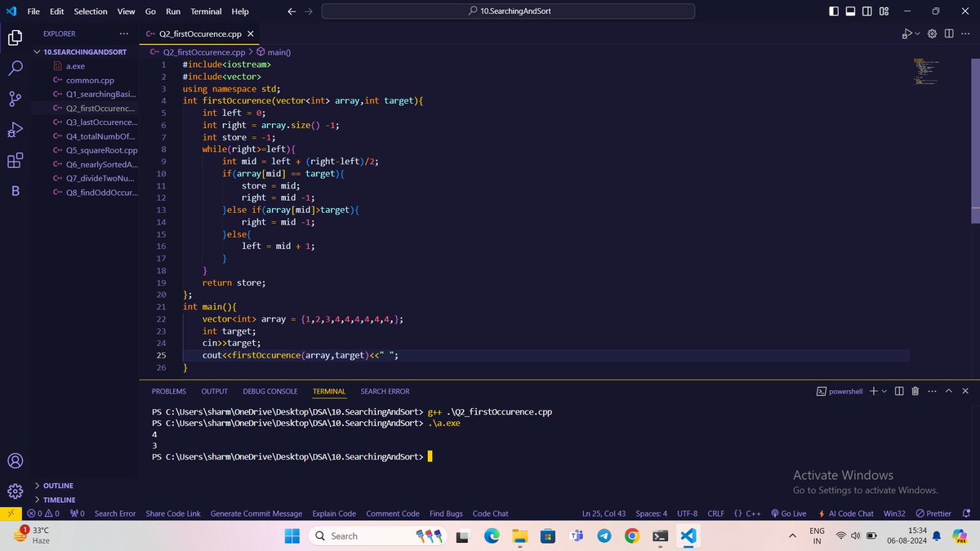Open a.exe in the explorer
The image size is (980, 551).
pyautogui.click(x=75, y=66)
